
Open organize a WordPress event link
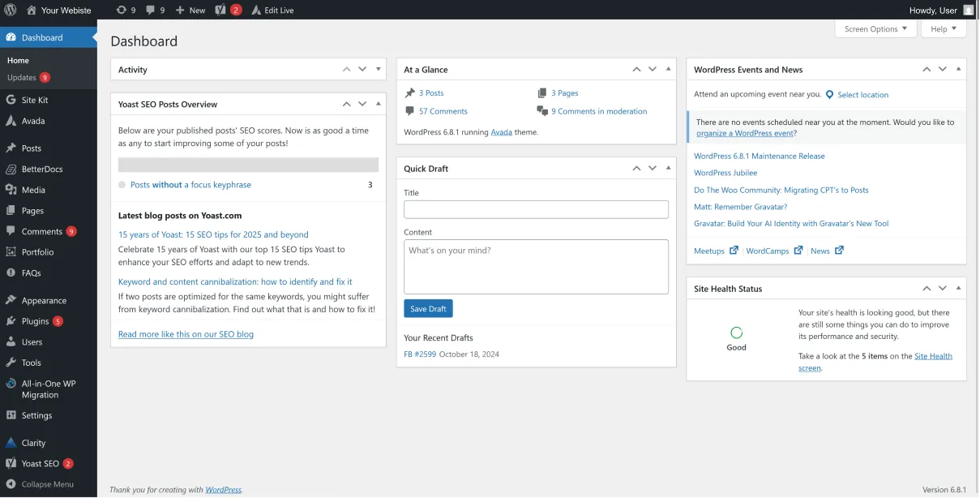pos(745,133)
